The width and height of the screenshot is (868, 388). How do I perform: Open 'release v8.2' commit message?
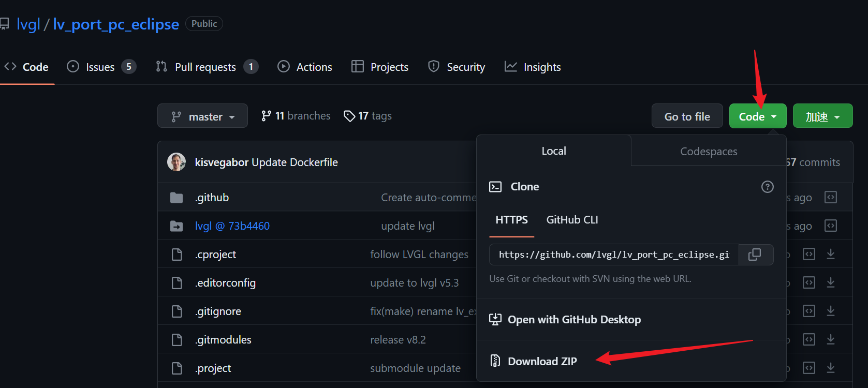pos(398,340)
